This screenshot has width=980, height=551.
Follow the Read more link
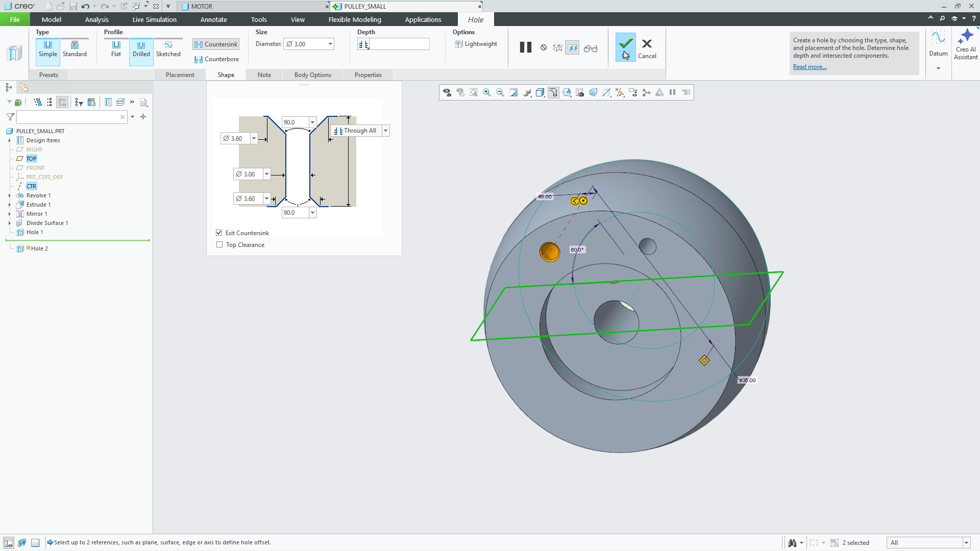click(x=810, y=67)
